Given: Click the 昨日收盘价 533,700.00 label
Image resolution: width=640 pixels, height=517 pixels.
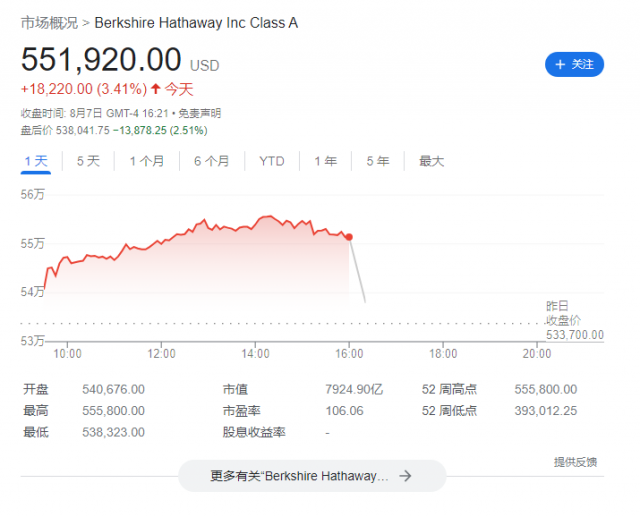Looking at the screenshot, I should (575, 320).
